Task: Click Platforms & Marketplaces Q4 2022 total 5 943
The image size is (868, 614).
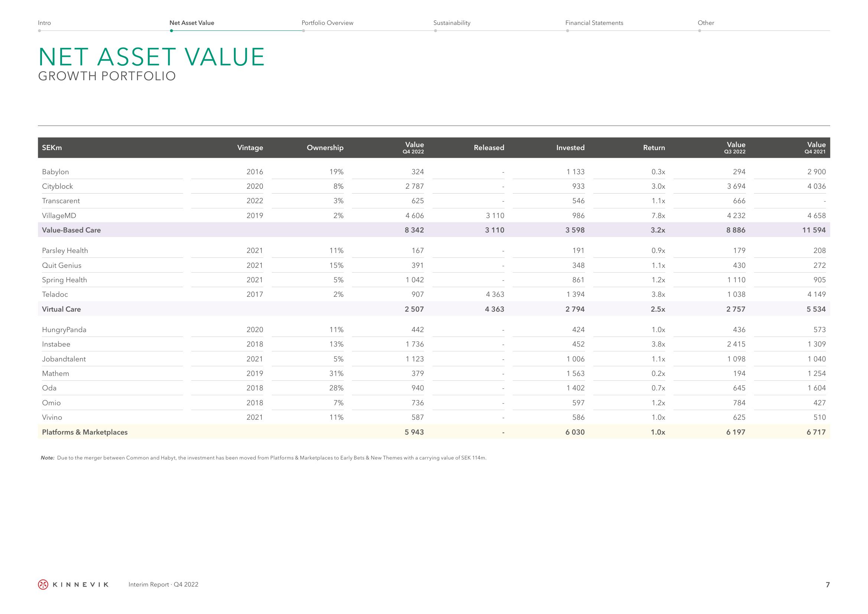Action: tap(414, 432)
